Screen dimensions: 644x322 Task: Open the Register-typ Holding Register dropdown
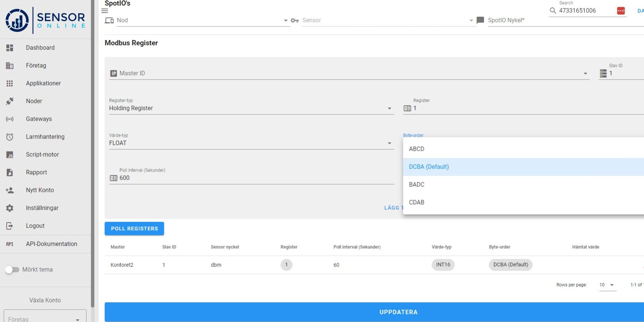point(389,108)
